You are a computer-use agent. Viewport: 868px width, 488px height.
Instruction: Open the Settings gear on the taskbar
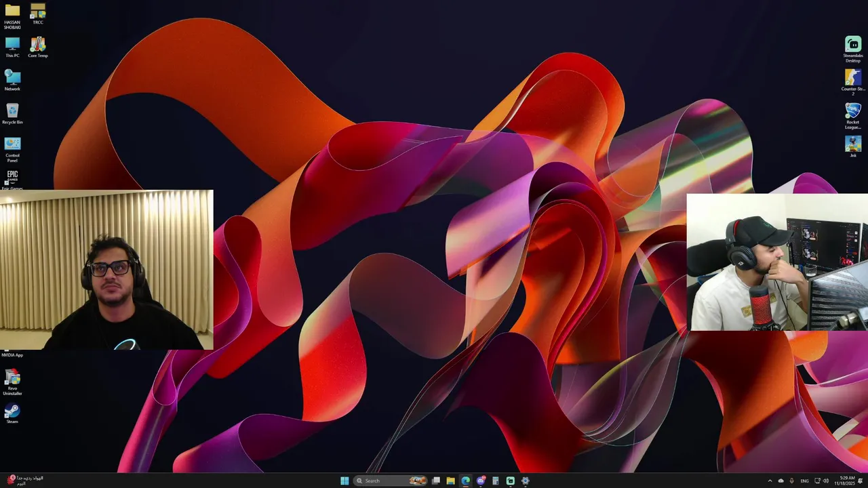(x=526, y=481)
